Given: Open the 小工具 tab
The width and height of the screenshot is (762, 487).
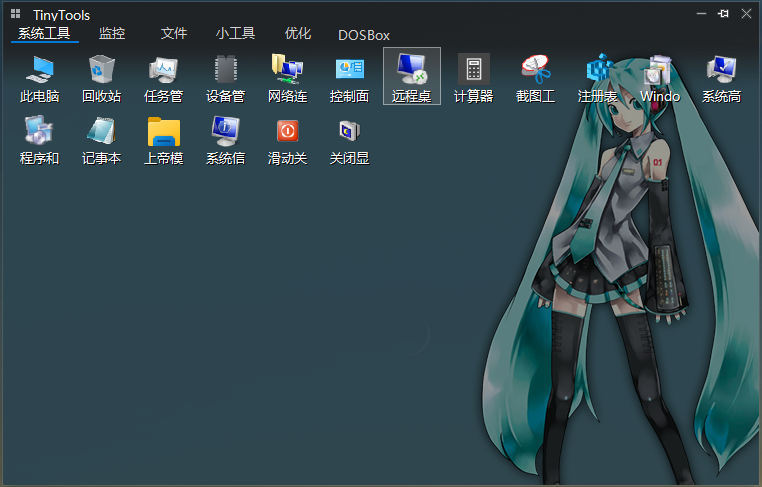Looking at the screenshot, I should coord(236,34).
